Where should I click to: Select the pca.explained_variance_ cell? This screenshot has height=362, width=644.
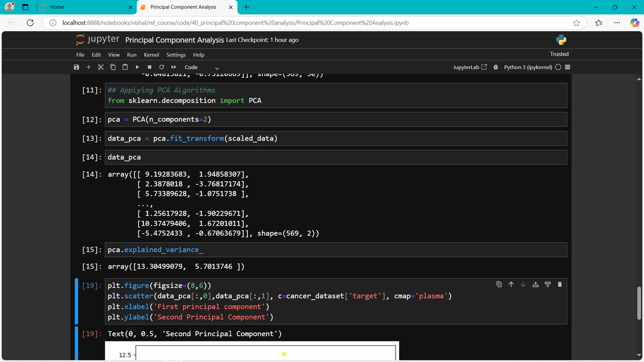336,250
